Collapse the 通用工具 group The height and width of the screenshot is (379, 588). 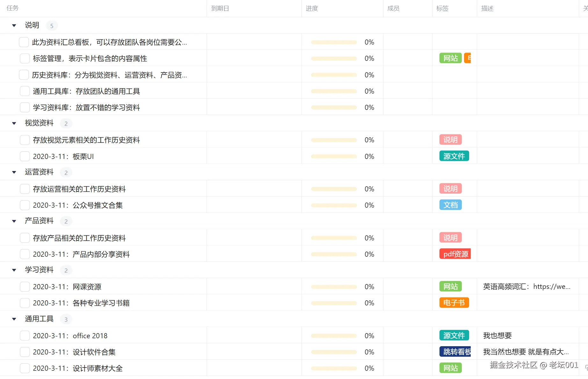coord(14,319)
